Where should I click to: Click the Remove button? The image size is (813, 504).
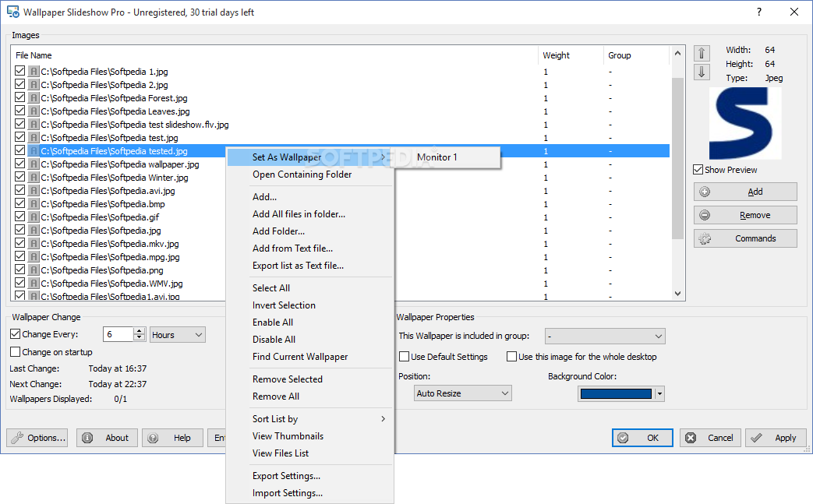coord(745,215)
